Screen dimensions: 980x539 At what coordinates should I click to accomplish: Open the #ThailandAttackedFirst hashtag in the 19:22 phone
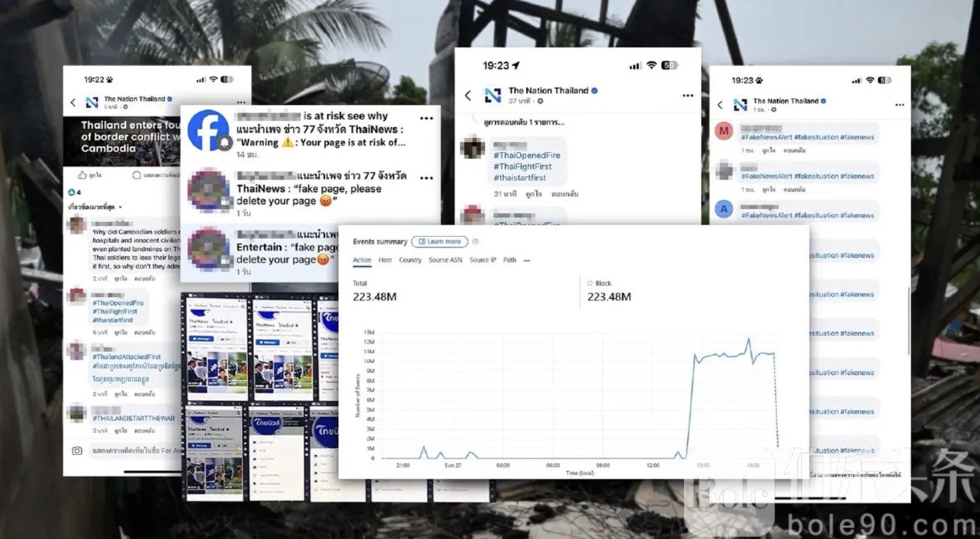coord(126,356)
